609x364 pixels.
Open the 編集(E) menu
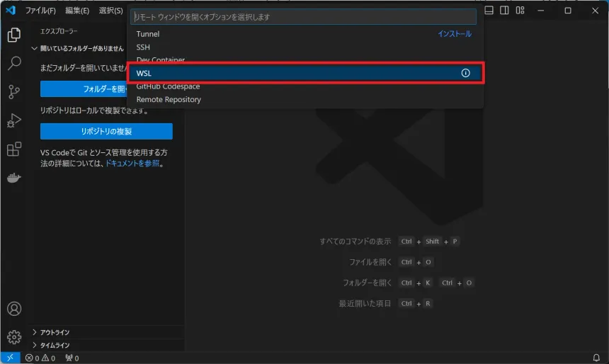tap(77, 11)
